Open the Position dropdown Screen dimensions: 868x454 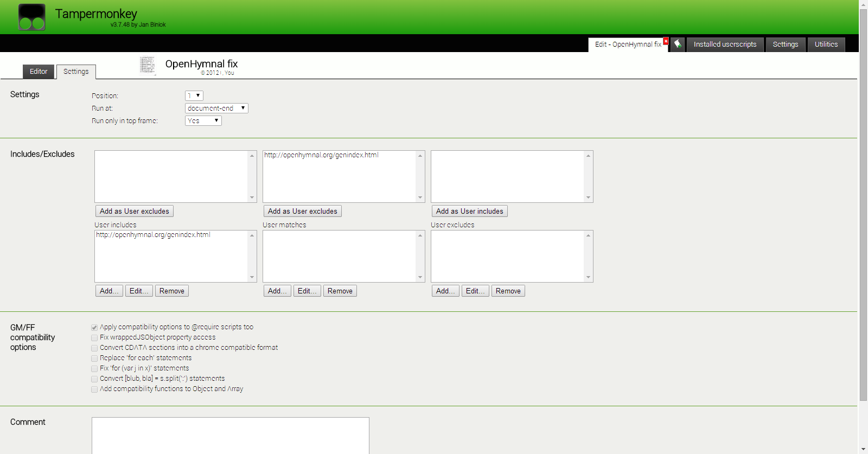(194, 95)
